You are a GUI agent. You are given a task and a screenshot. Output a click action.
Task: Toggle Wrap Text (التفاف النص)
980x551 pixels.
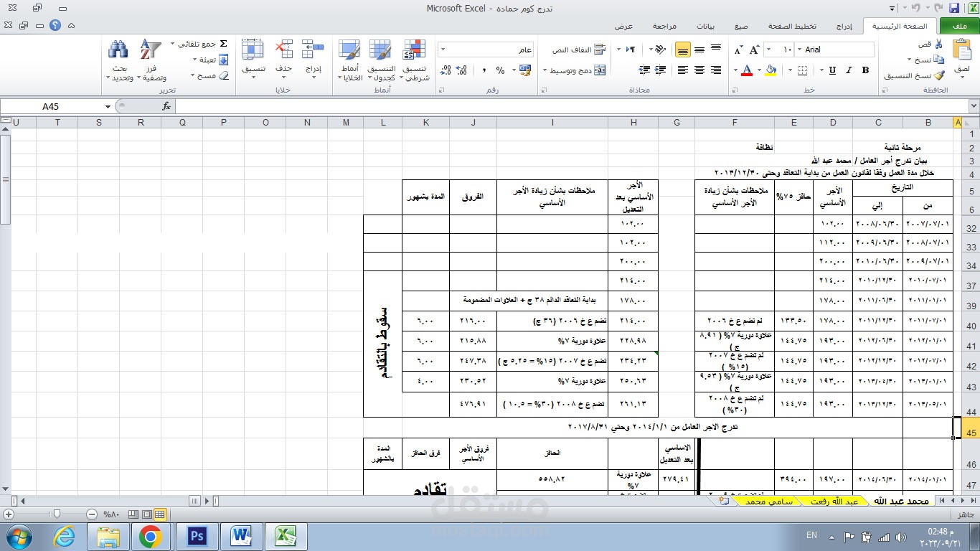pos(579,50)
